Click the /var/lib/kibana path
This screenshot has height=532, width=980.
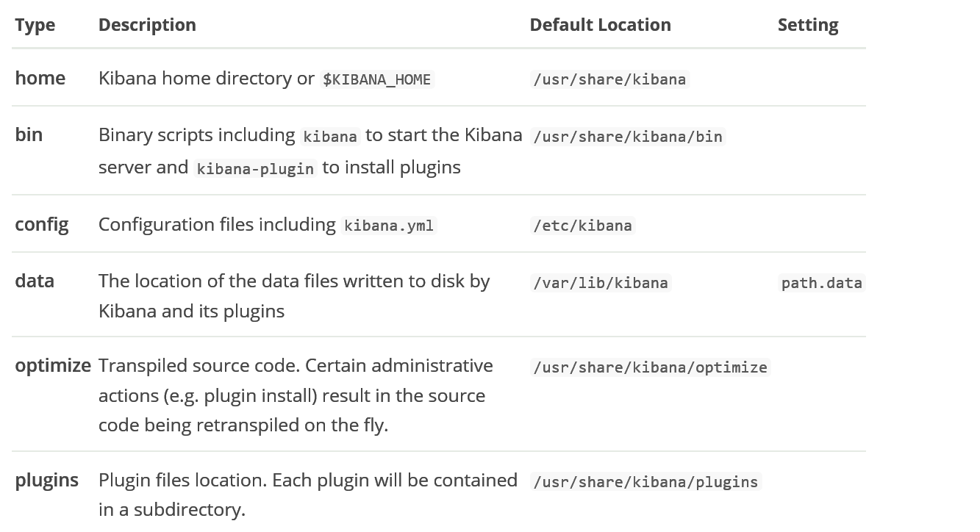click(x=601, y=283)
